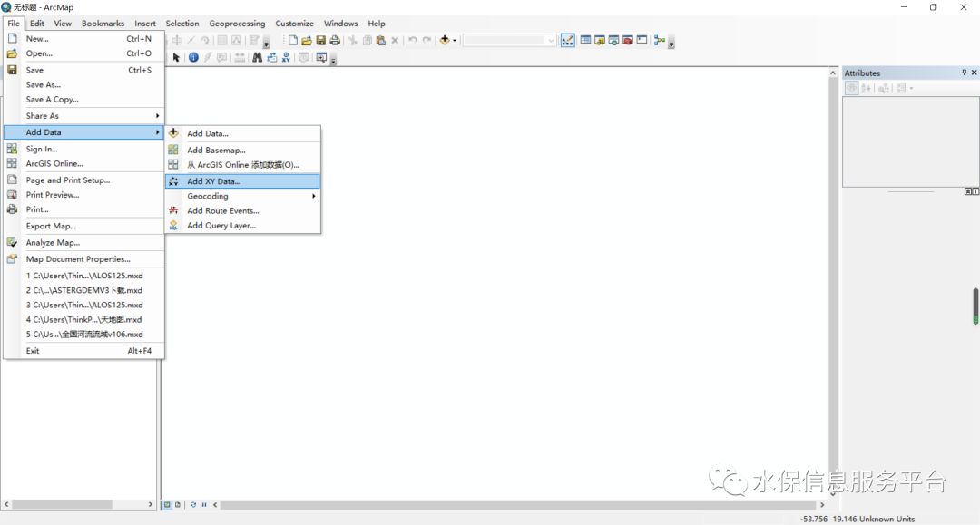This screenshot has height=525, width=980.
Task: Toggle the Editor toolbar button
Action: [567, 41]
